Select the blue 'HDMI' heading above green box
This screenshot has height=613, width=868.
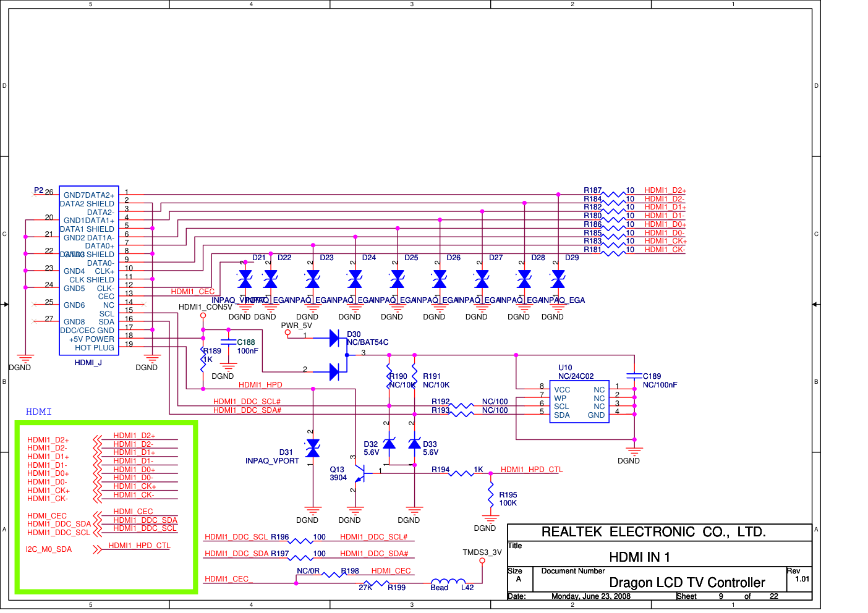click(39, 412)
